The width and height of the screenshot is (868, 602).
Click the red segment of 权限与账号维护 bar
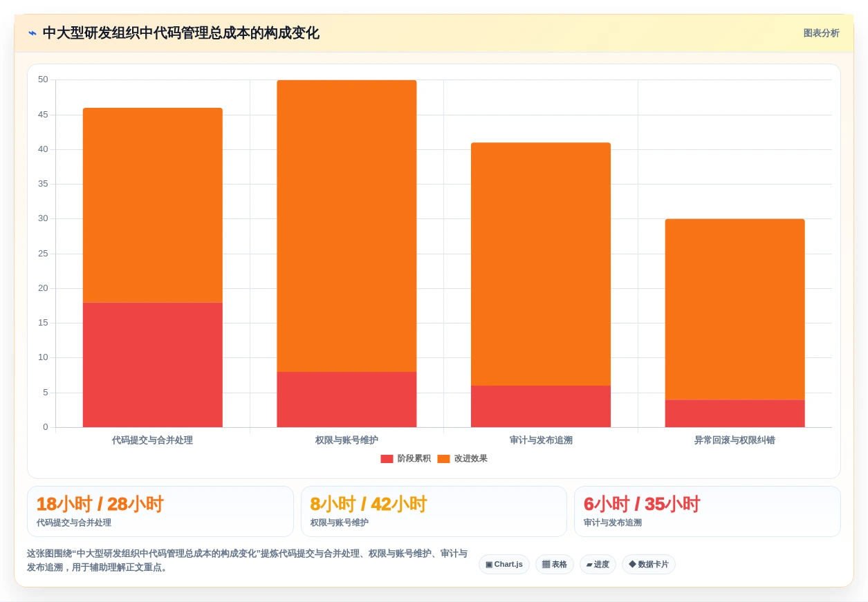[347, 399]
